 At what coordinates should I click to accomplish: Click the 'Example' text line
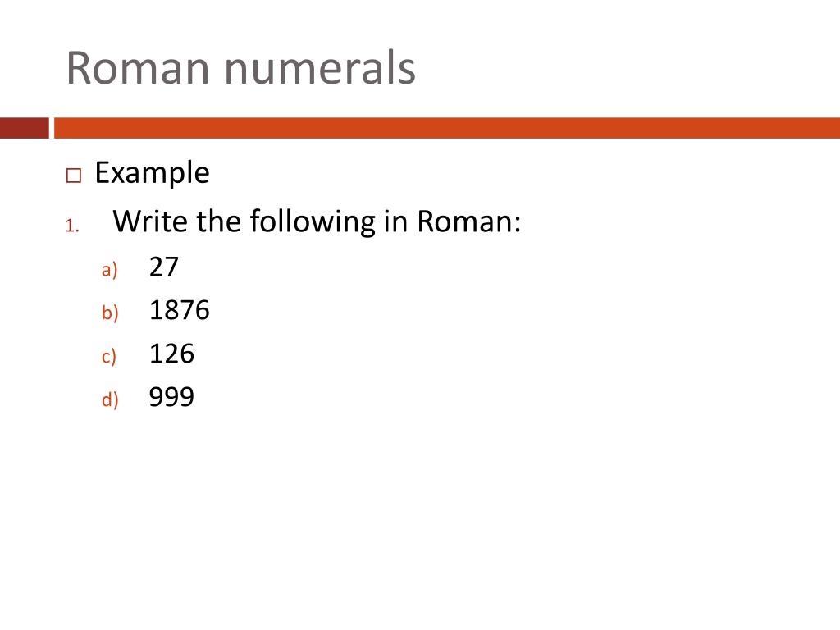click(x=152, y=173)
